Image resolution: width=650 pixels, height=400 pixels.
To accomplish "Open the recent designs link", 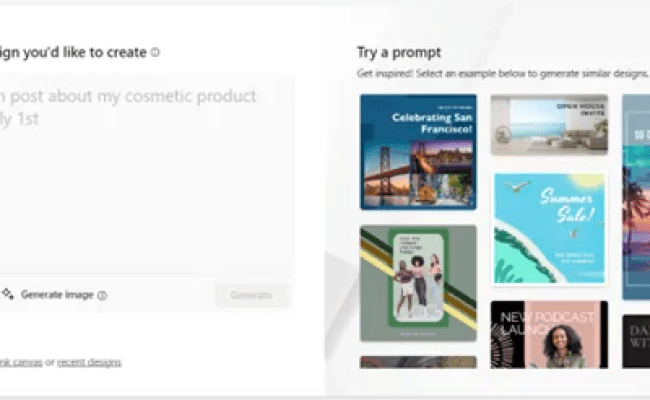I will pyautogui.click(x=89, y=362).
